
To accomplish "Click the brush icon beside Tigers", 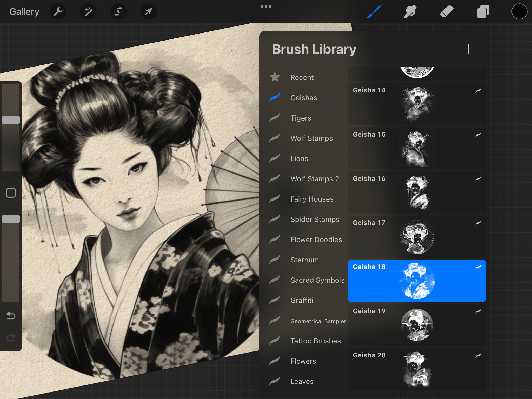I will point(275,117).
